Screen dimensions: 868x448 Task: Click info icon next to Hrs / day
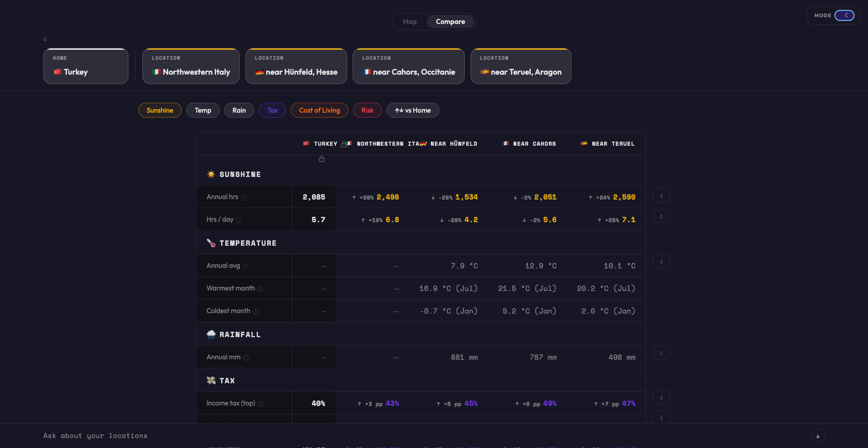(239, 220)
